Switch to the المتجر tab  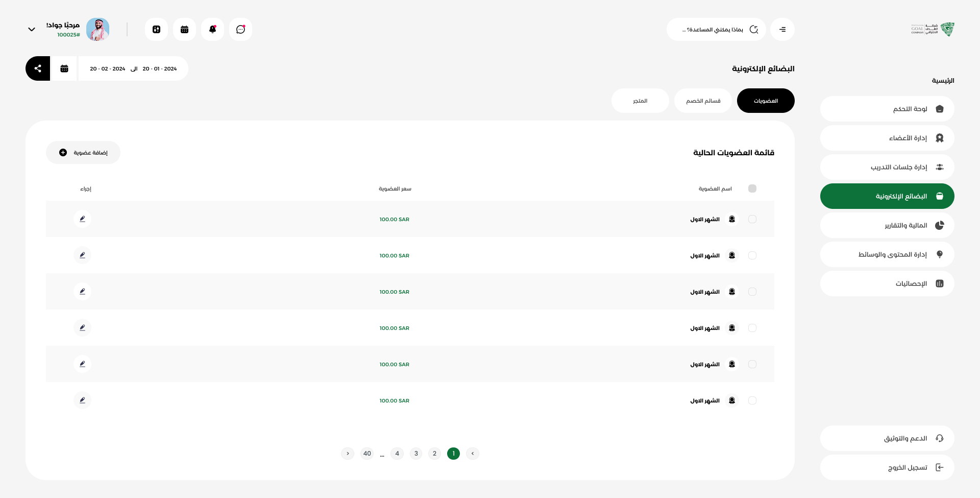click(640, 101)
